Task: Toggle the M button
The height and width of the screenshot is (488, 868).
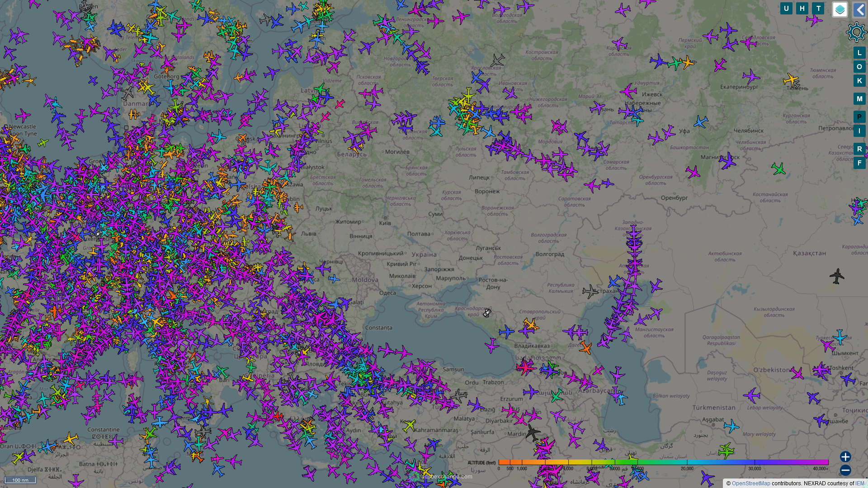Action: [x=859, y=99]
